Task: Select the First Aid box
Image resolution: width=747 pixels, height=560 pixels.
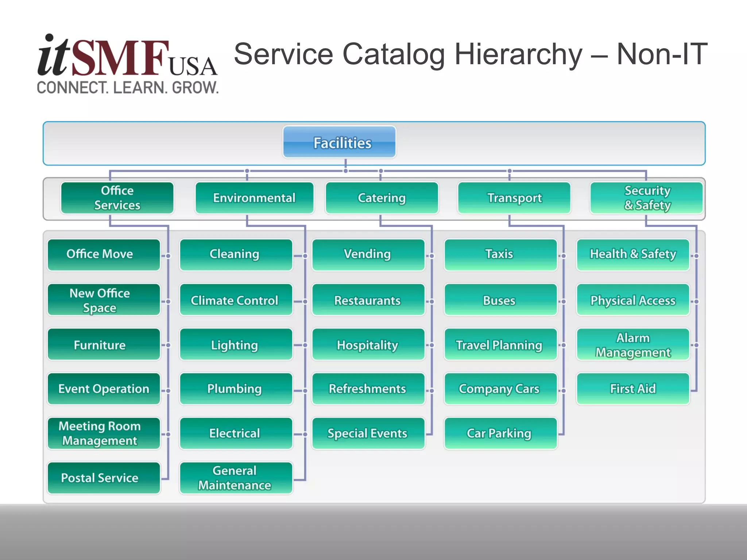Action: [633, 389]
